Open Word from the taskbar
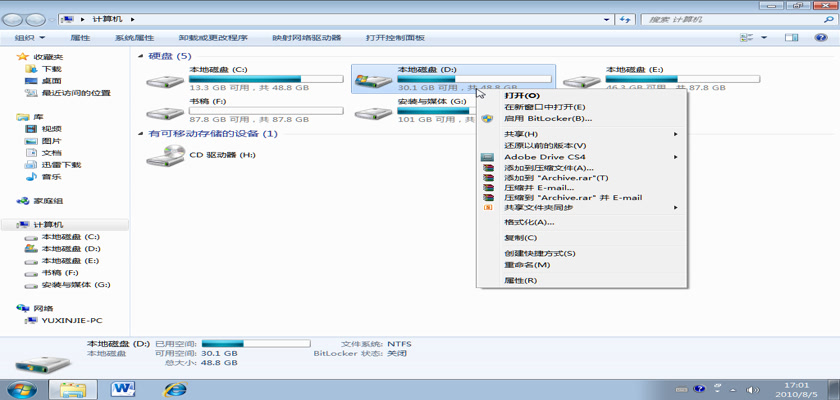Screen dimensions: 840x400 [x=124, y=388]
